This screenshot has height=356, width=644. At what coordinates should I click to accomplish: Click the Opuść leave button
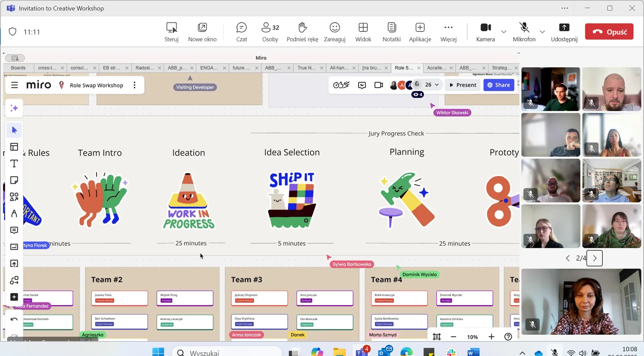click(x=609, y=32)
